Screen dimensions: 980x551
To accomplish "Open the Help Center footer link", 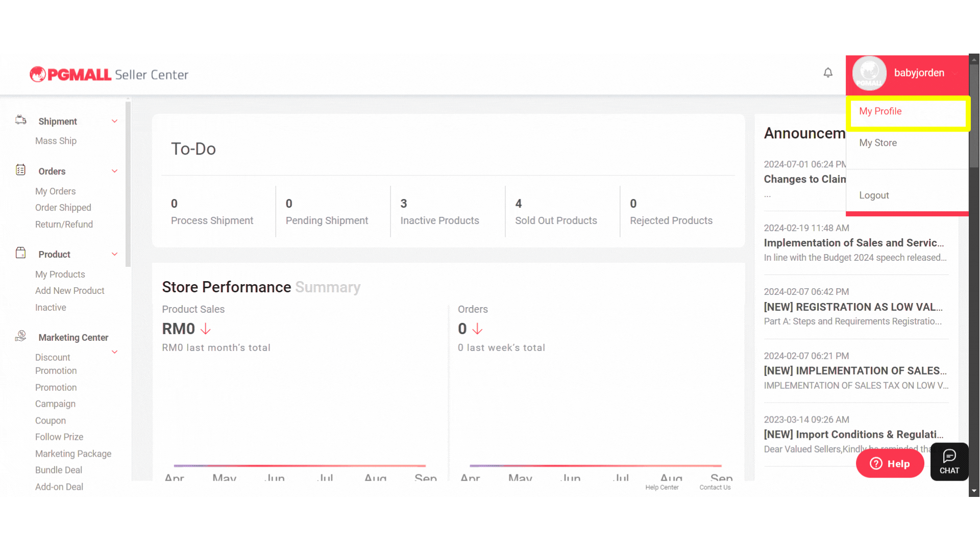I will [661, 487].
